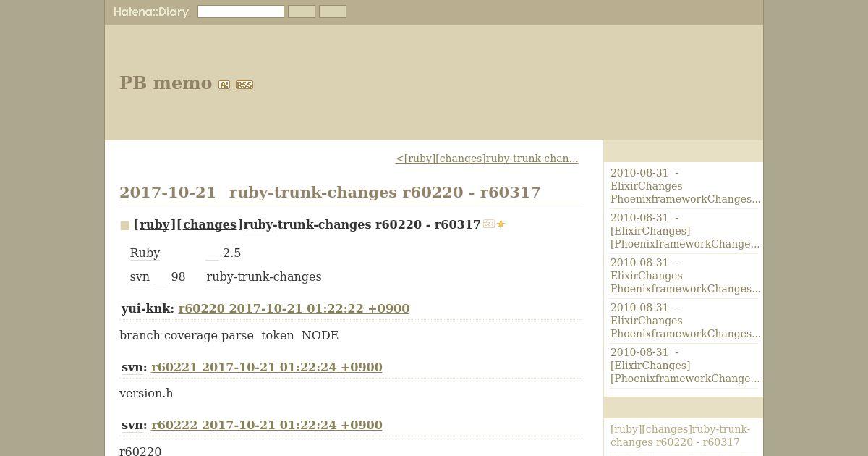Open fourth sidebar entry 2010-08-31 ElixirChanges
The height and width of the screenshot is (456, 868).
click(684, 321)
